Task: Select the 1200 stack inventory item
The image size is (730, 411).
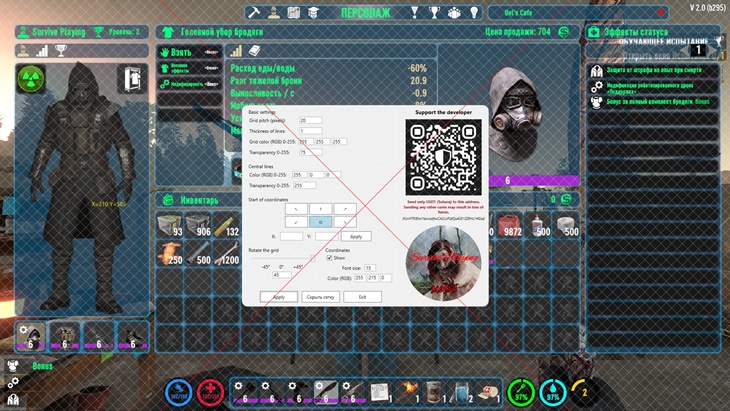Action: tap(227, 254)
